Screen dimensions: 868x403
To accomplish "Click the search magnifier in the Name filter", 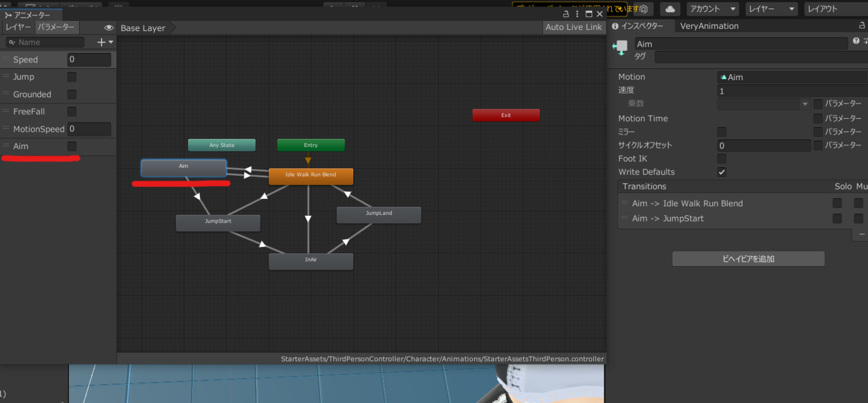I will pos(13,42).
